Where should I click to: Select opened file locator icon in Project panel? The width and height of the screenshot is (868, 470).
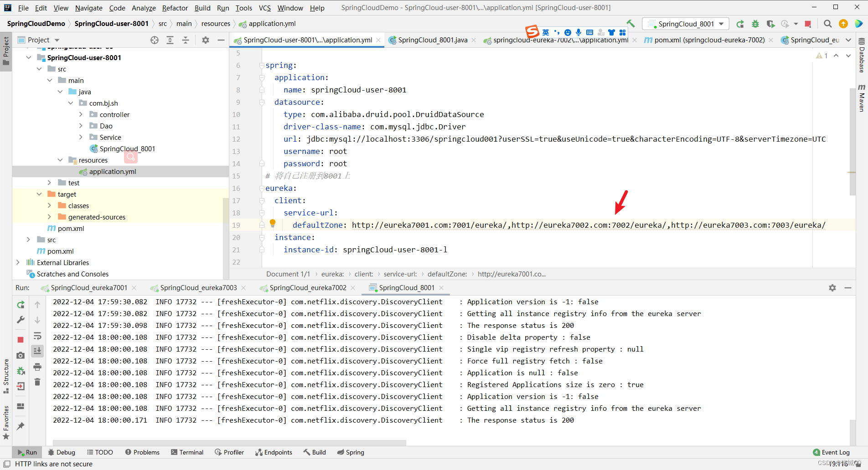pyautogui.click(x=155, y=40)
